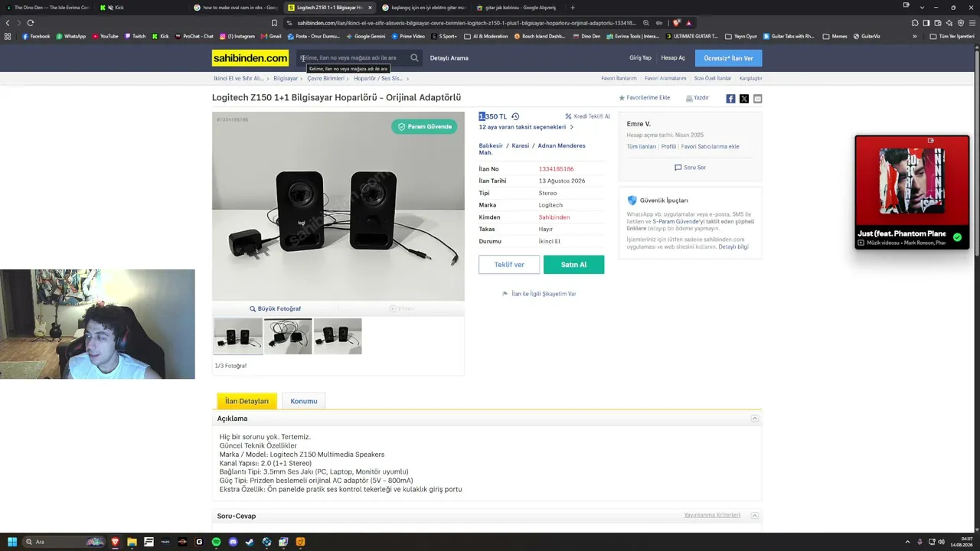This screenshot has height=551, width=980.
Task: Bookmark this page from the address bar
Action: tap(274, 23)
